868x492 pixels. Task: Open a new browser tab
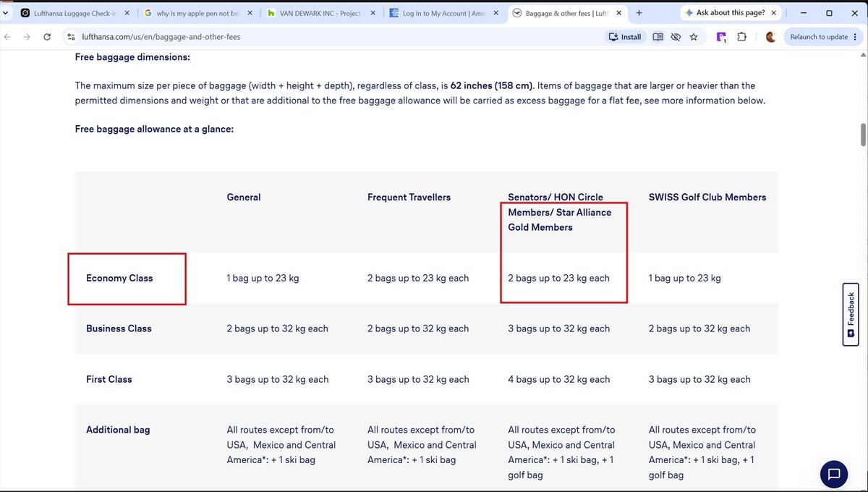639,13
